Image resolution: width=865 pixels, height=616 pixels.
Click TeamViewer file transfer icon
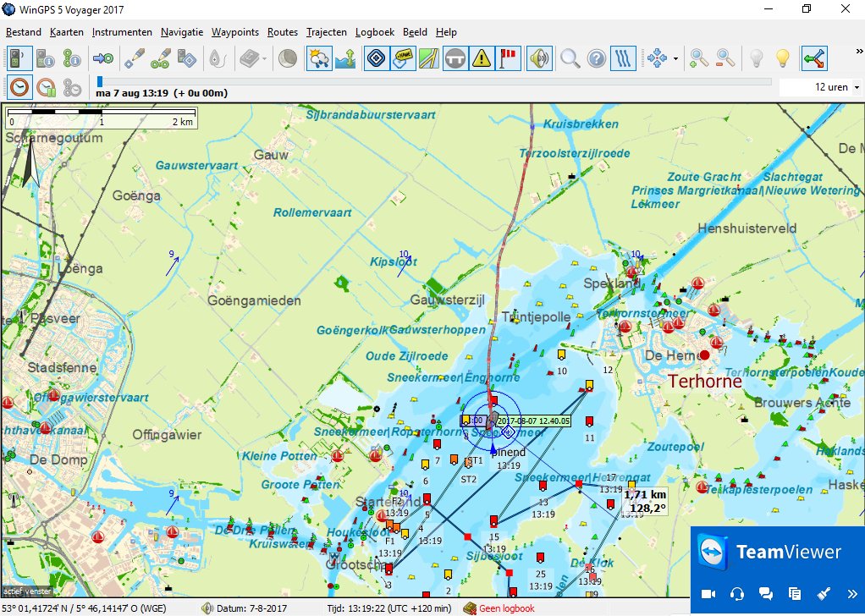(x=795, y=593)
